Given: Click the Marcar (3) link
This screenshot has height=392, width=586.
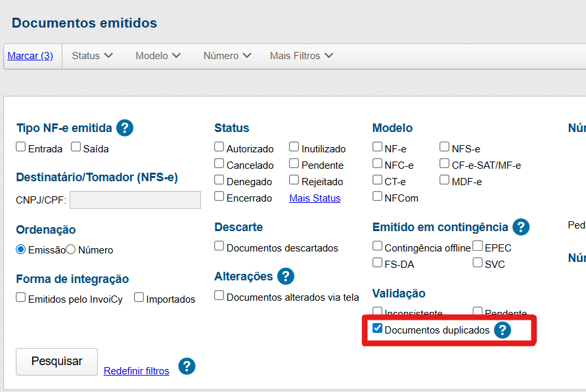Looking at the screenshot, I should [x=30, y=56].
